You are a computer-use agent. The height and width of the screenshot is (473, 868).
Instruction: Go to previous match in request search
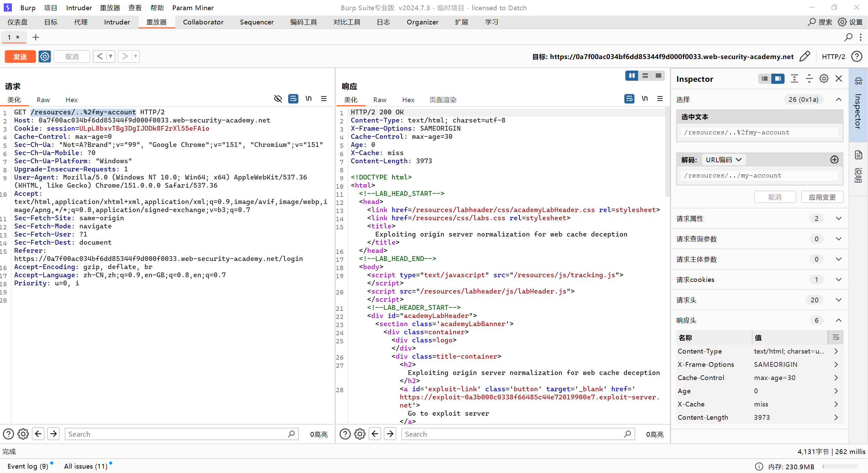(38, 434)
